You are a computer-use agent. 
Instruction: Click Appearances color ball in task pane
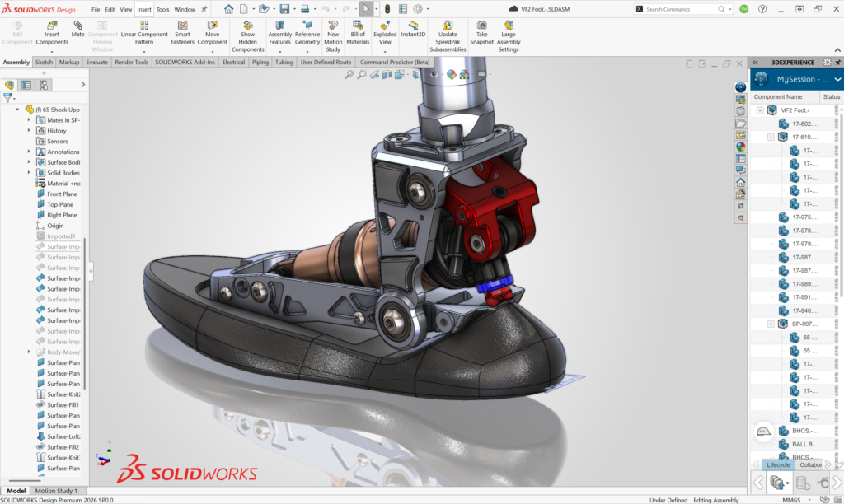click(x=741, y=147)
